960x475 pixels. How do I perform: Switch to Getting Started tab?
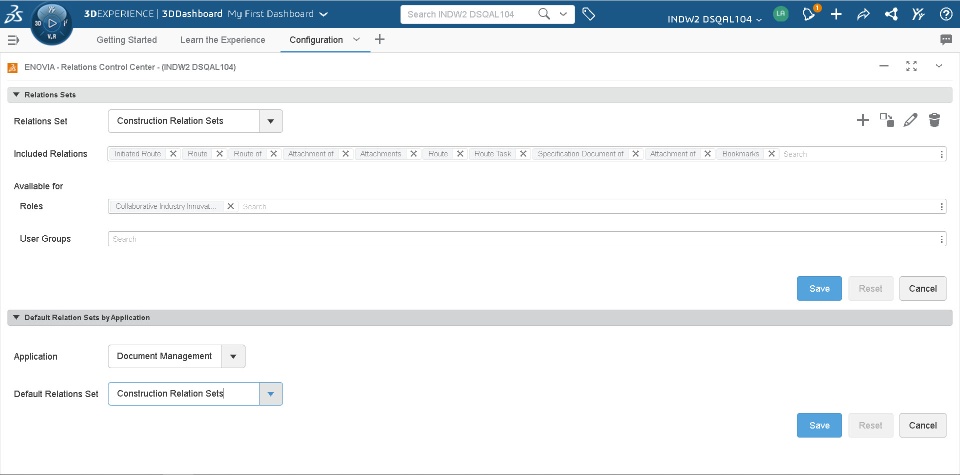pyautogui.click(x=127, y=40)
